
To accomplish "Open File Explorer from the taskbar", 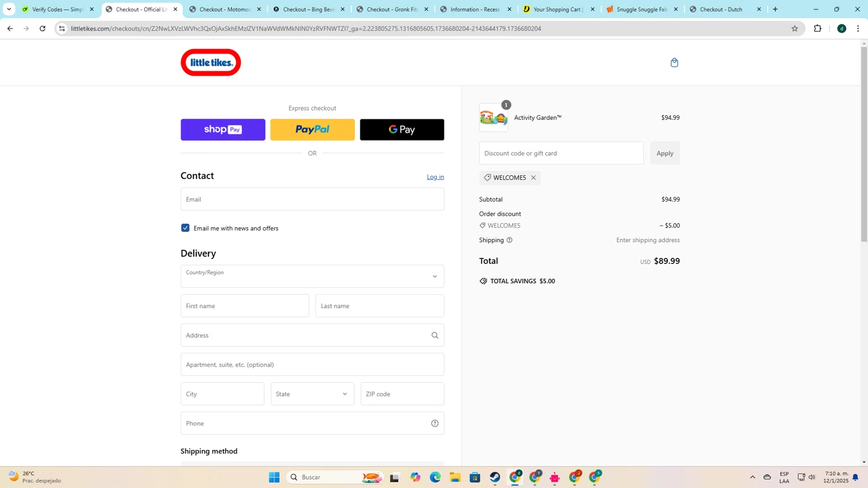I will click(x=455, y=477).
